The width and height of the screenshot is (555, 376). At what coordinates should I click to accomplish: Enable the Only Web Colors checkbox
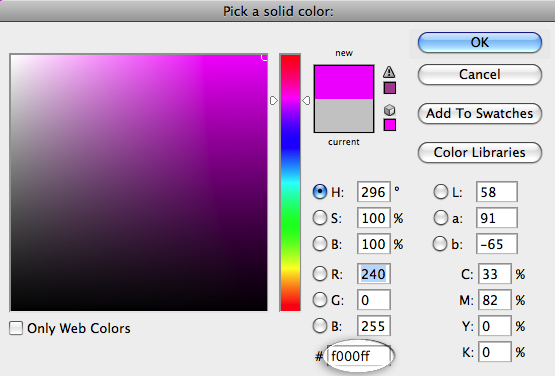click(16, 328)
